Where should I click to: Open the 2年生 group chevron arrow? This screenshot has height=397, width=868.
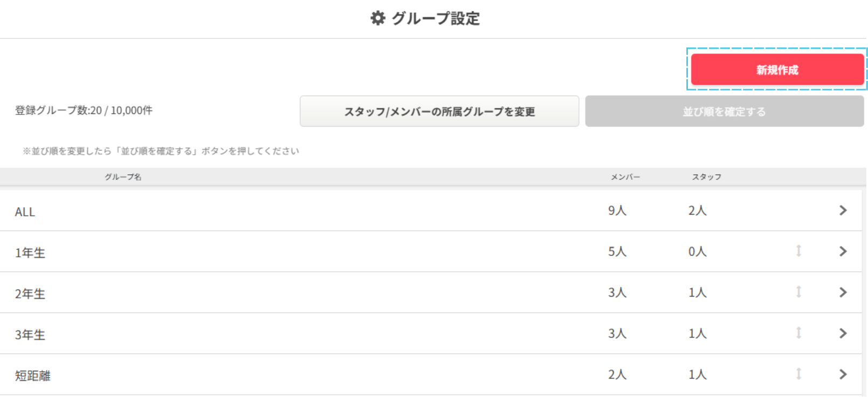pos(843,292)
